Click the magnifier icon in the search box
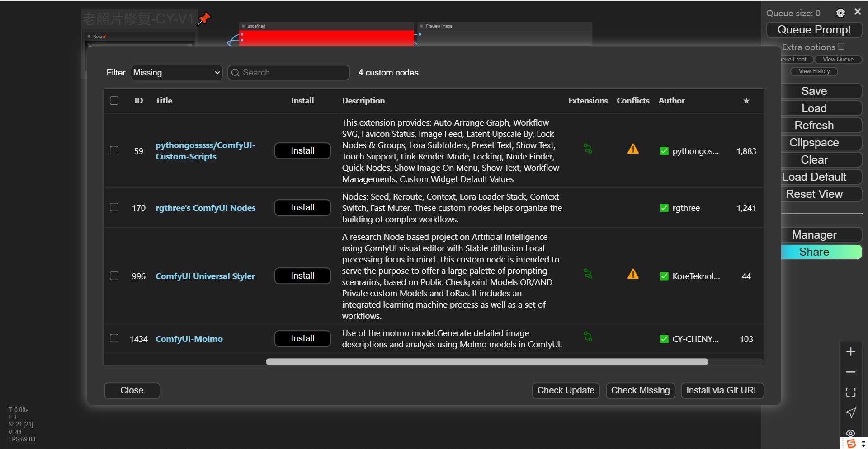Screen dimensions: 868x449 (x=235, y=73)
